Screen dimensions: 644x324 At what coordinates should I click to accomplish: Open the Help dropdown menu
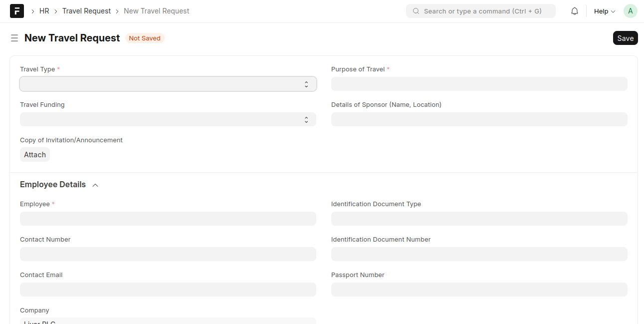coord(604,11)
